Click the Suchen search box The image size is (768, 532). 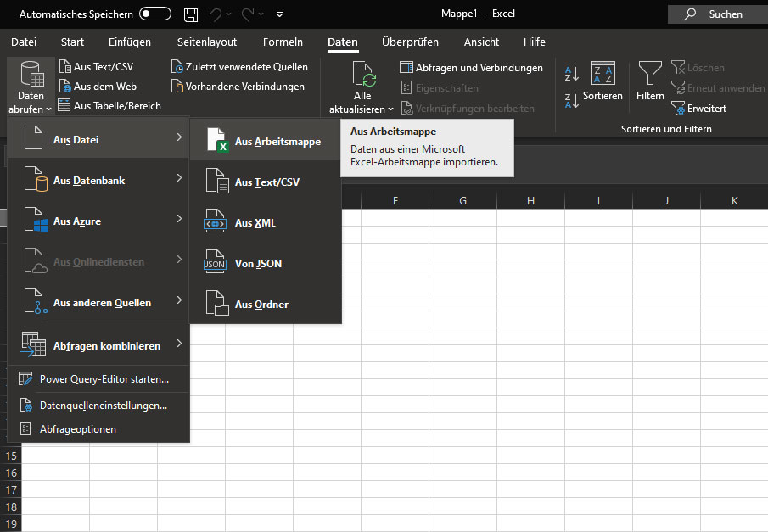(x=718, y=14)
